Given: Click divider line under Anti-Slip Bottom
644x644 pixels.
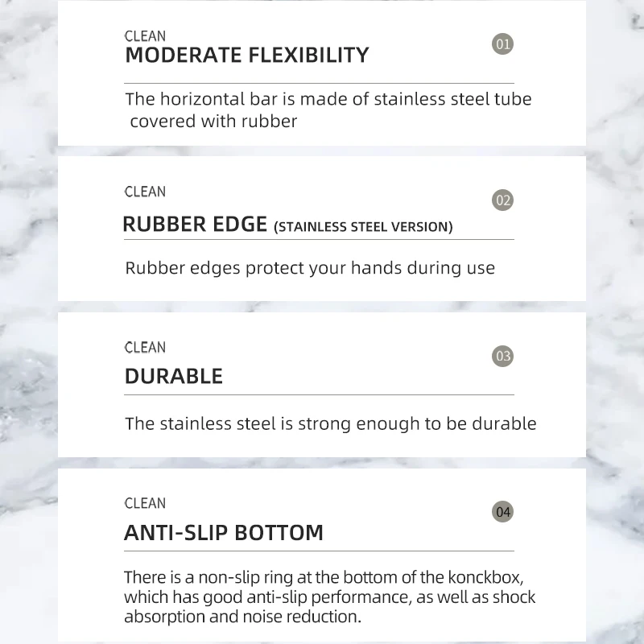Looking at the screenshot, I should click(319, 551).
